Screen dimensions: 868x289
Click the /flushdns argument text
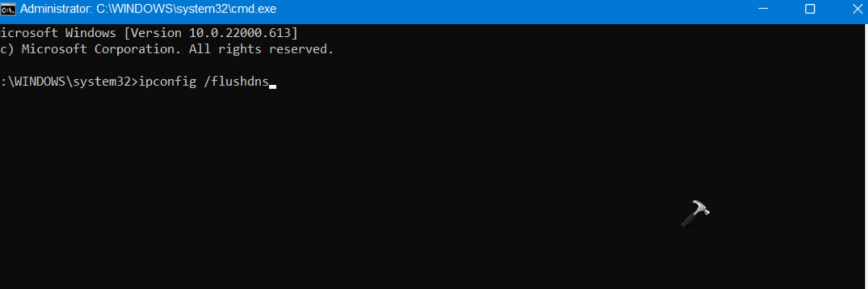[x=236, y=82]
